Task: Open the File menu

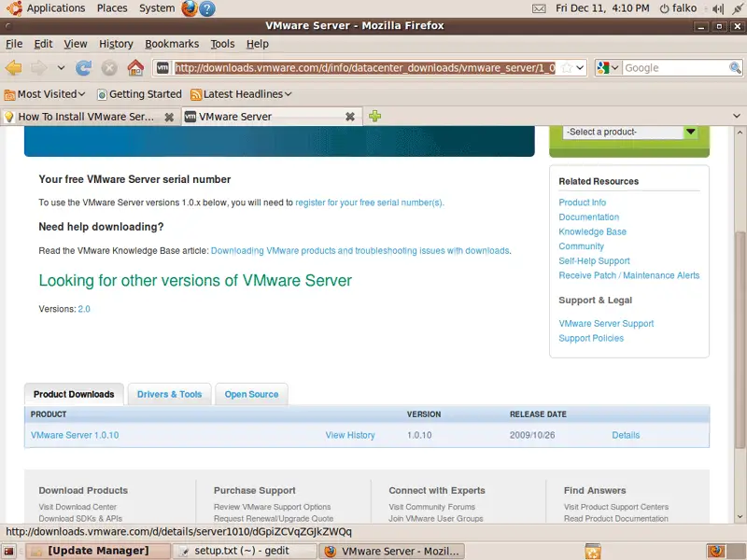Action: pyautogui.click(x=14, y=44)
